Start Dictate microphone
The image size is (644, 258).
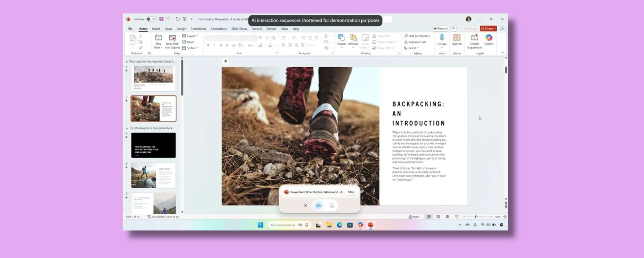pyautogui.click(x=442, y=40)
